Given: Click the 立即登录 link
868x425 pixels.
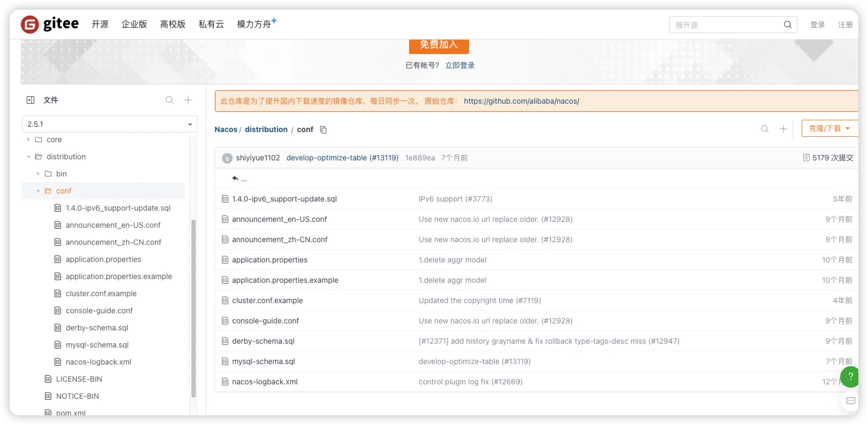Looking at the screenshot, I should (x=460, y=65).
